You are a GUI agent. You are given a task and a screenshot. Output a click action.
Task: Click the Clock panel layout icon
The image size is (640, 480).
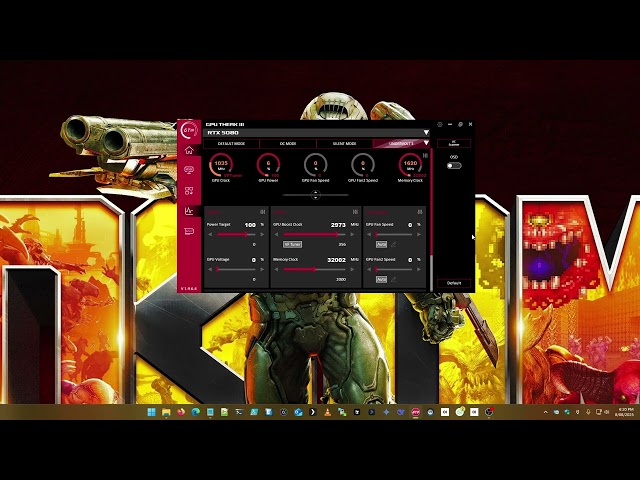(x=355, y=212)
